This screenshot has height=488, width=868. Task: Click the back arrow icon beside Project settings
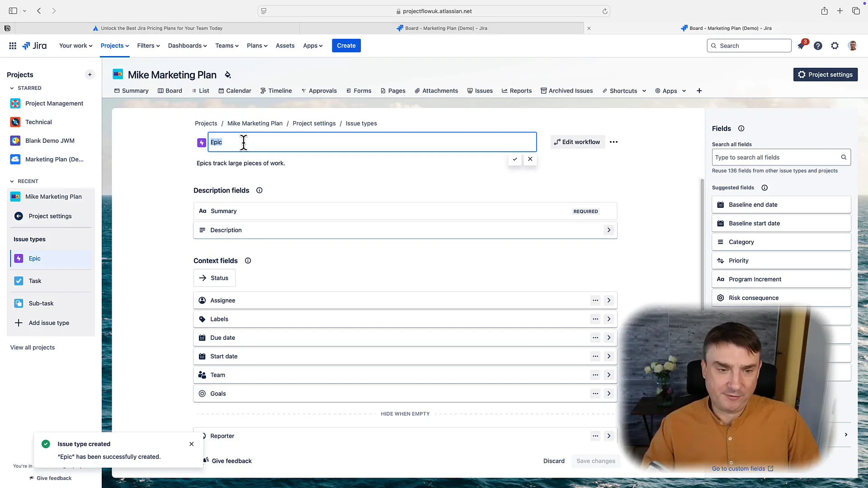tap(19, 216)
